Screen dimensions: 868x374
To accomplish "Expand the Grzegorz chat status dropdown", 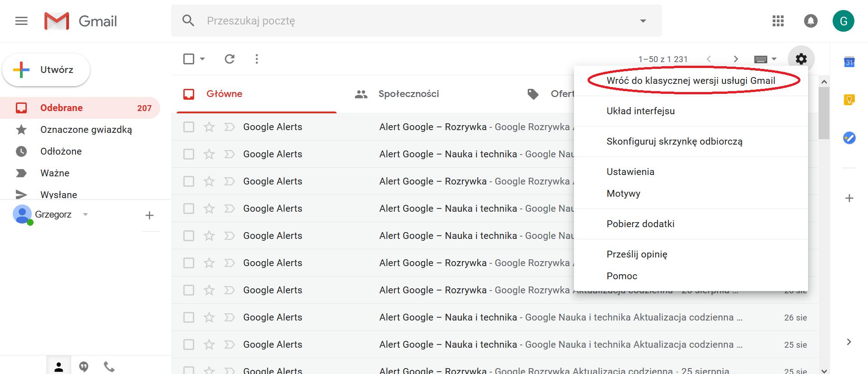I will click(85, 214).
